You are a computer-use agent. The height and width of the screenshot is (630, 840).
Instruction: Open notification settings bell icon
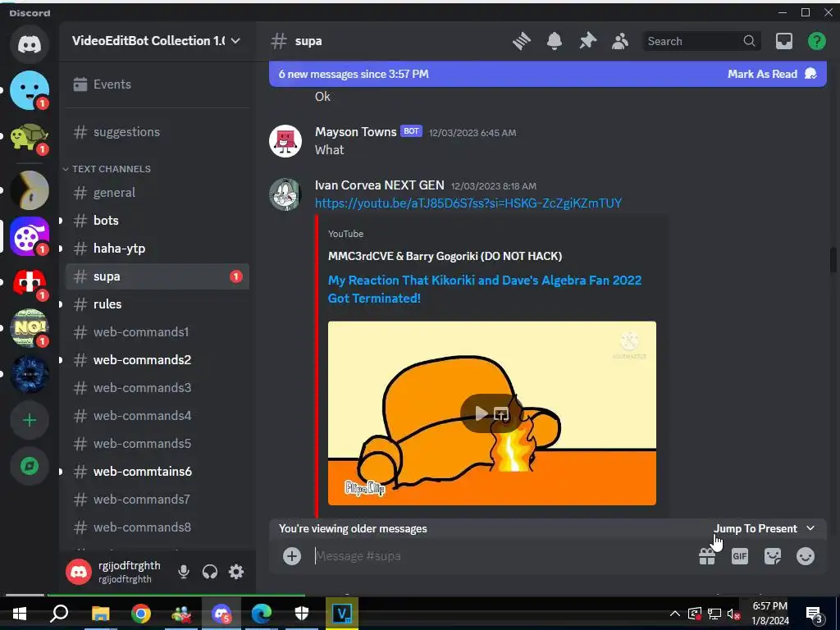click(555, 41)
